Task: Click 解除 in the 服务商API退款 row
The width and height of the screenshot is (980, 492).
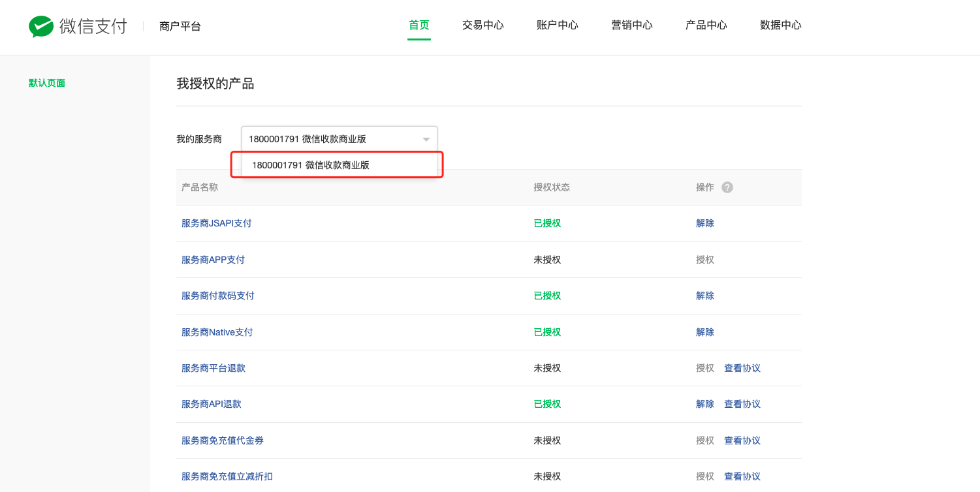Action: [705, 404]
